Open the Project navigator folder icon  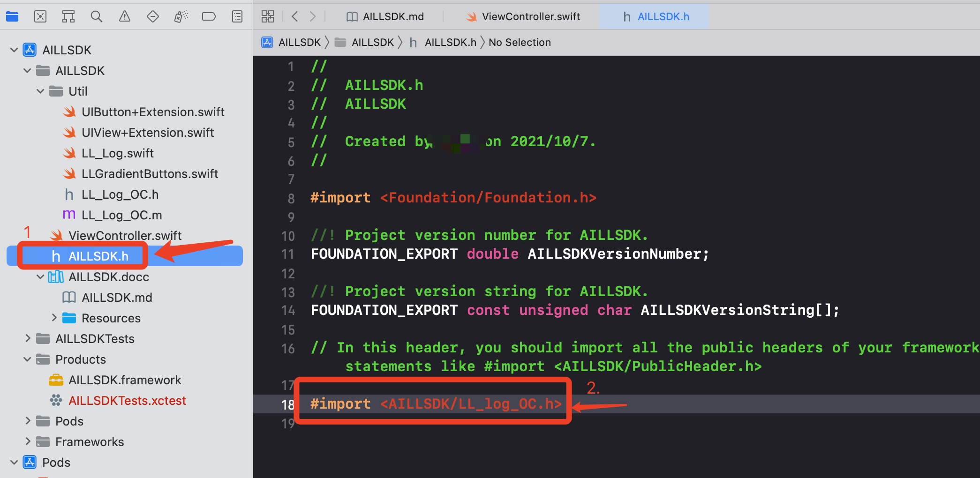(x=12, y=17)
